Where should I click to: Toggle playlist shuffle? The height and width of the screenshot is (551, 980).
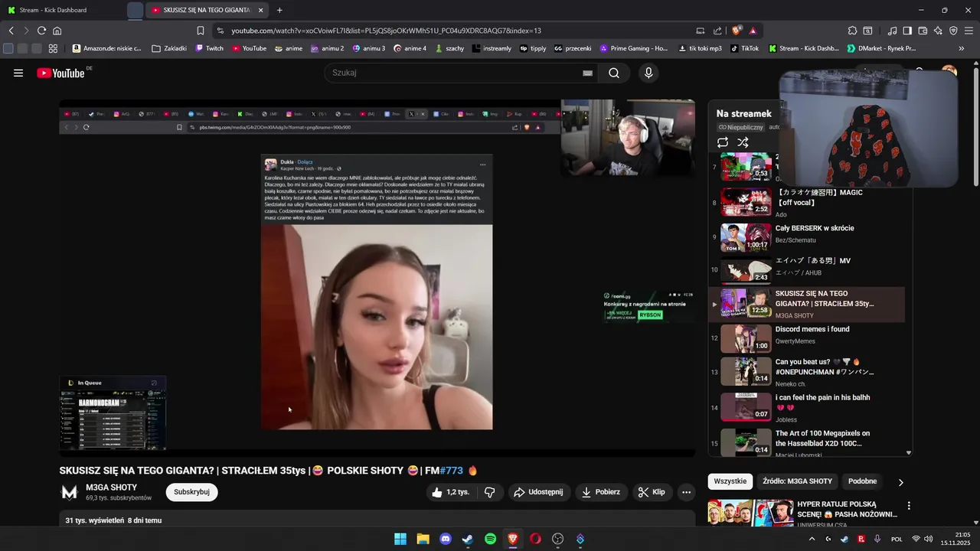click(743, 142)
